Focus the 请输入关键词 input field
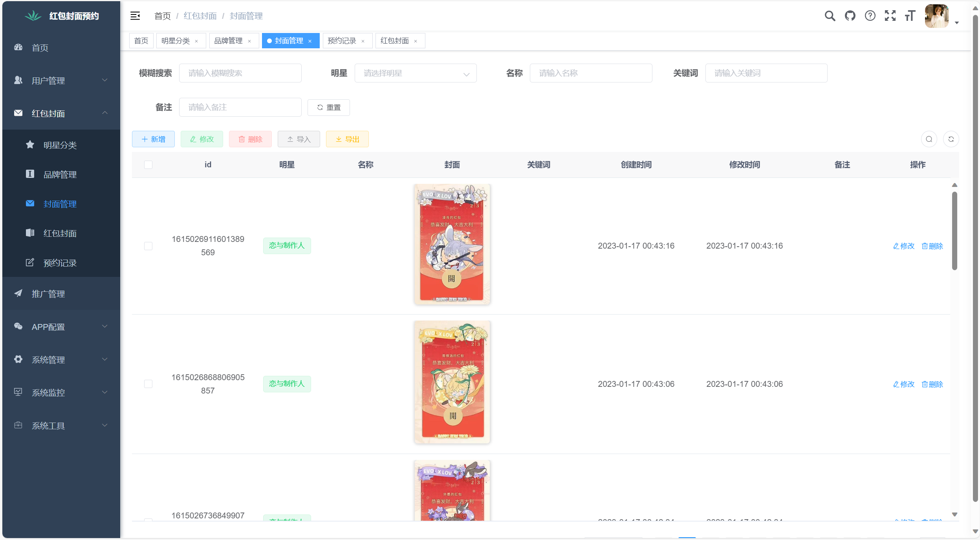Viewport: 980px width, 540px height. click(766, 73)
